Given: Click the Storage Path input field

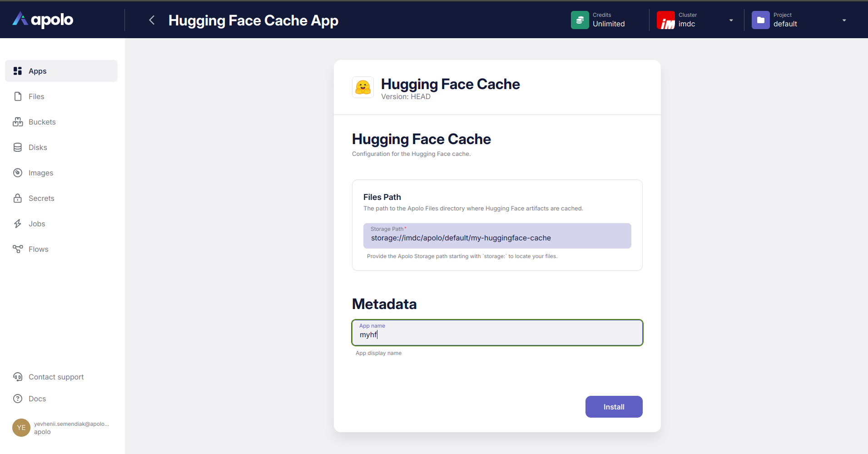Looking at the screenshot, I should 497,238.
